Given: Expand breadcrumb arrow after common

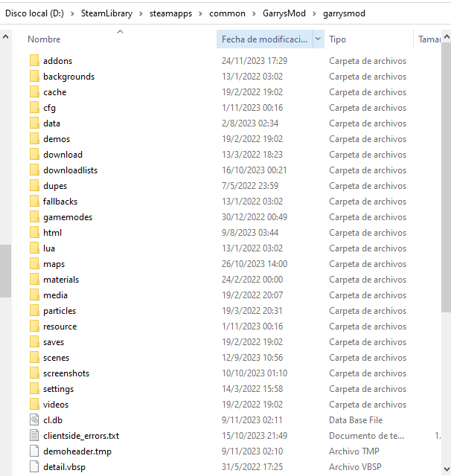Looking at the screenshot, I should pyautogui.click(x=254, y=13).
